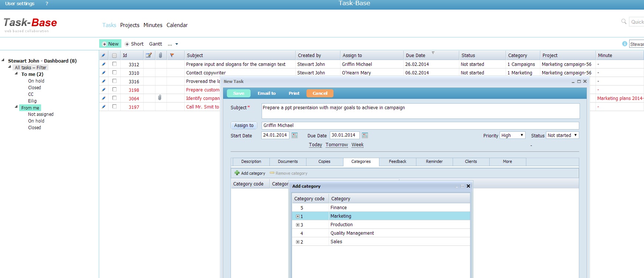
Task: Set due date to Today
Action: coord(315,145)
